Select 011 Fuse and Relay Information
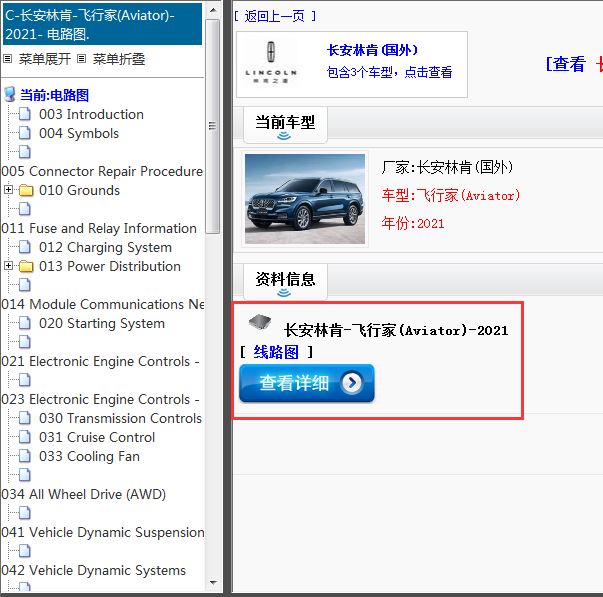603x597 pixels. click(x=99, y=228)
